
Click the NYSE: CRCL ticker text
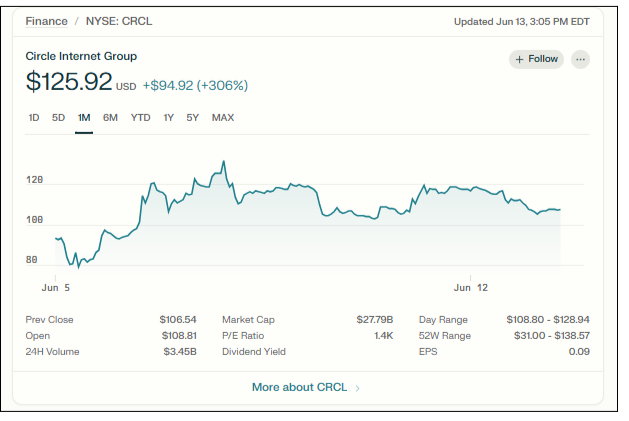[119, 21]
